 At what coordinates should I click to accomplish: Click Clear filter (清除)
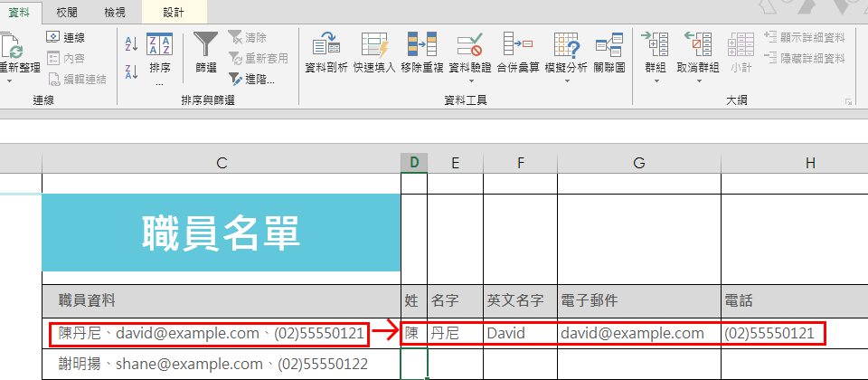[248, 38]
